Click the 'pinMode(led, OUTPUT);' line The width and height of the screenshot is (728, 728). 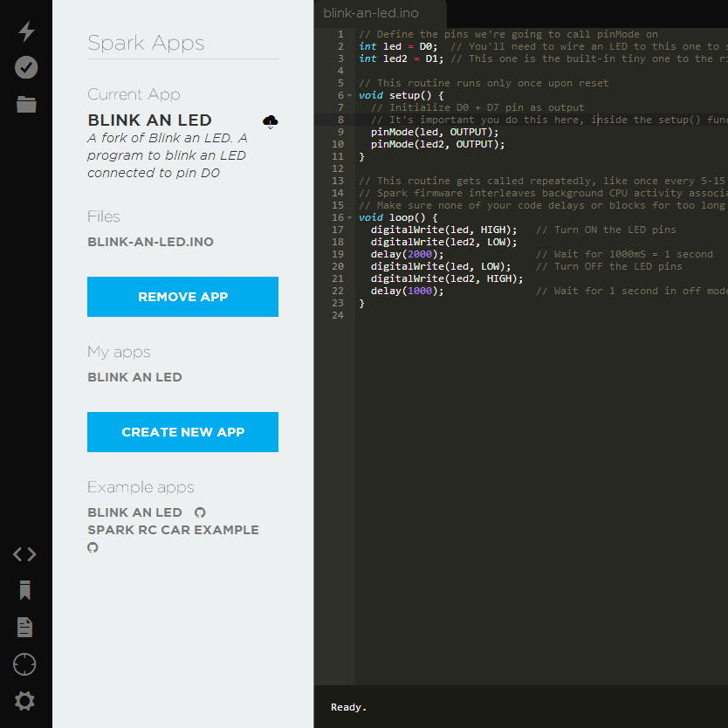tap(435, 132)
